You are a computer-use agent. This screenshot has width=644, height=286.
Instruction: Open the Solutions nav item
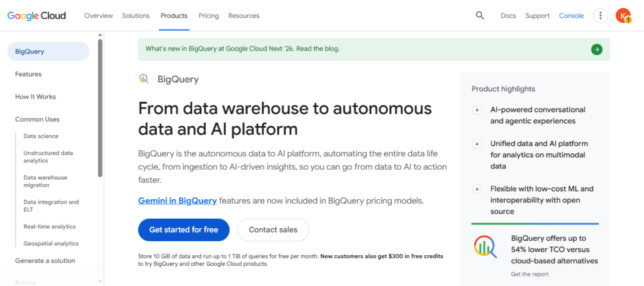pos(136,16)
